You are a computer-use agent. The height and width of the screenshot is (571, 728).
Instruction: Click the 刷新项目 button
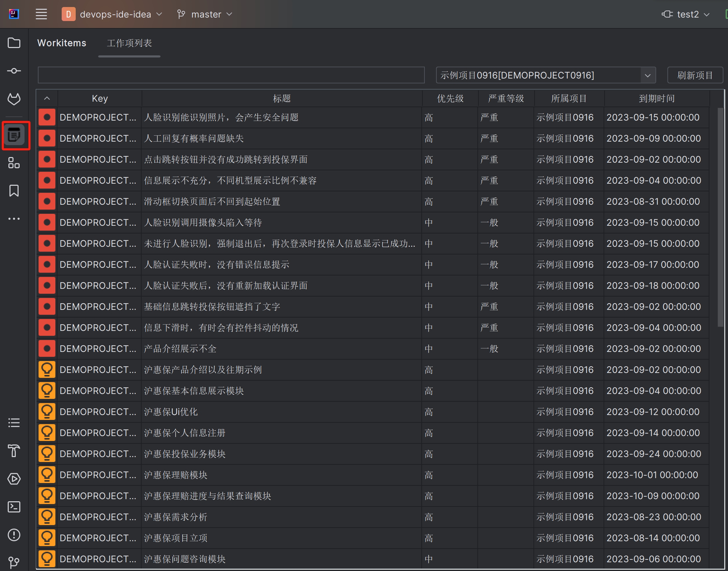click(x=695, y=75)
